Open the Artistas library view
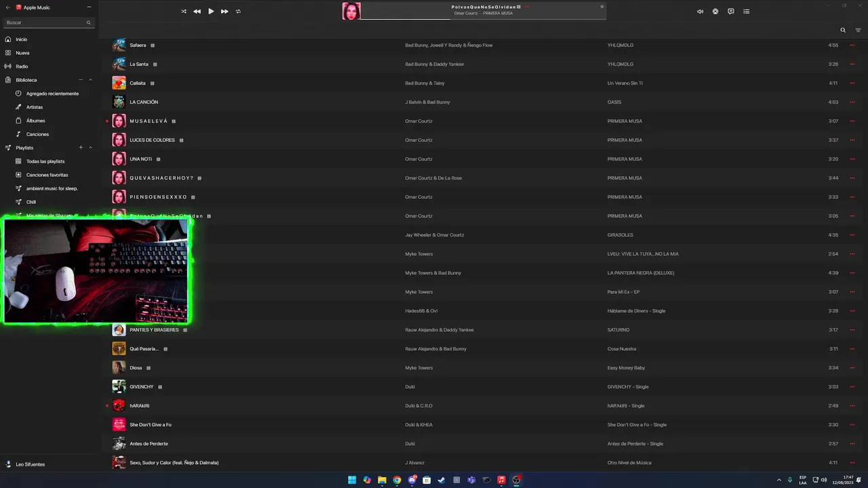Viewport: 868px width, 488px height. coord(35,107)
